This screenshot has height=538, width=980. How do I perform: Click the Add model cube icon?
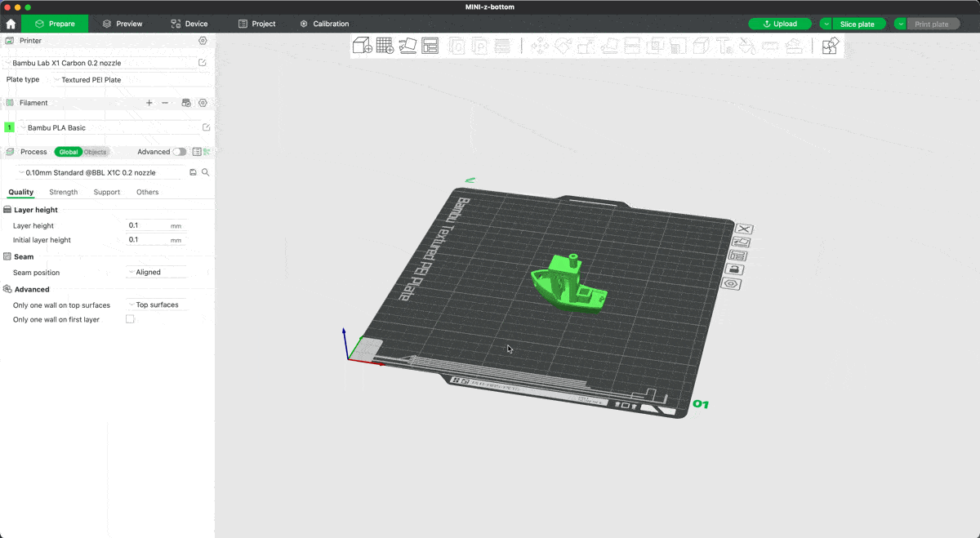(x=362, y=46)
